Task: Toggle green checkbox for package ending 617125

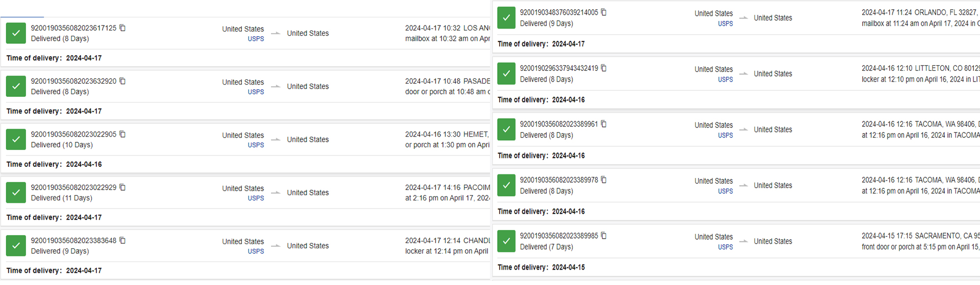Action: pos(16,33)
